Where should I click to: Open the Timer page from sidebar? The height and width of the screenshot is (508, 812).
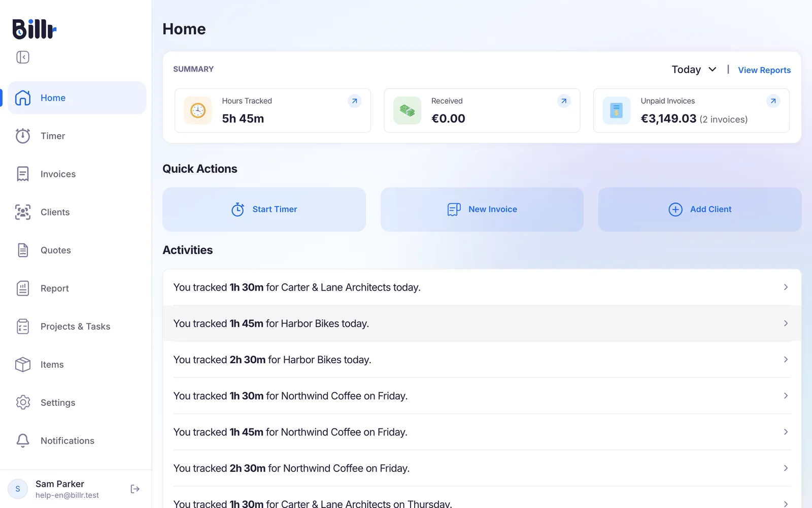(x=77, y=136)
